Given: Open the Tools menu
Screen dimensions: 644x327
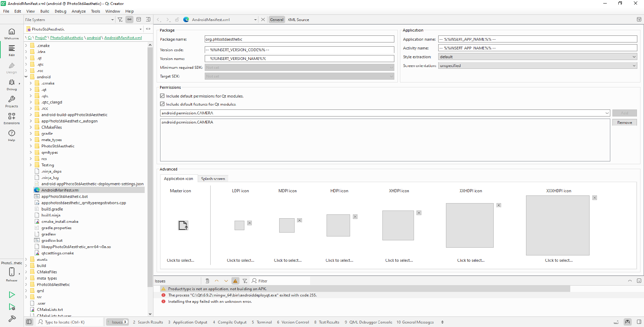Looking at the screenshot, I should coord(96,11).
